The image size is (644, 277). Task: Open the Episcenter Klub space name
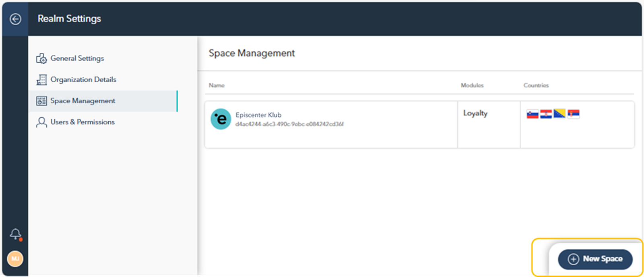[x=258, y=115]
